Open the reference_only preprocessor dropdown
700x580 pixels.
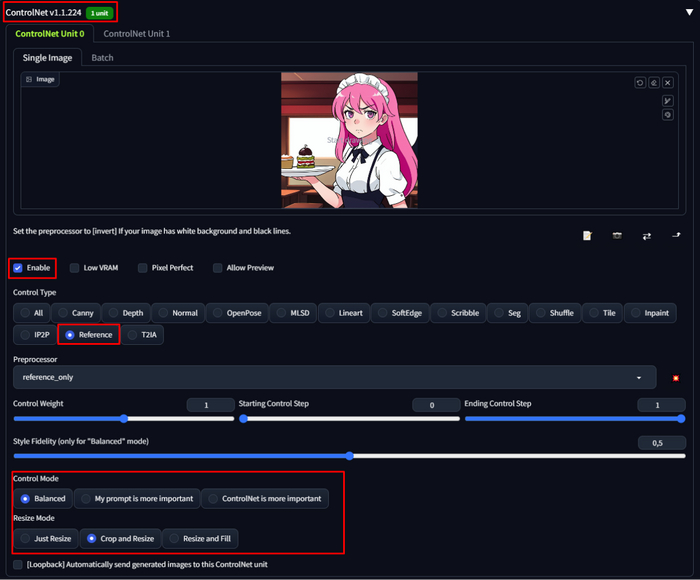tap(334, 377)
